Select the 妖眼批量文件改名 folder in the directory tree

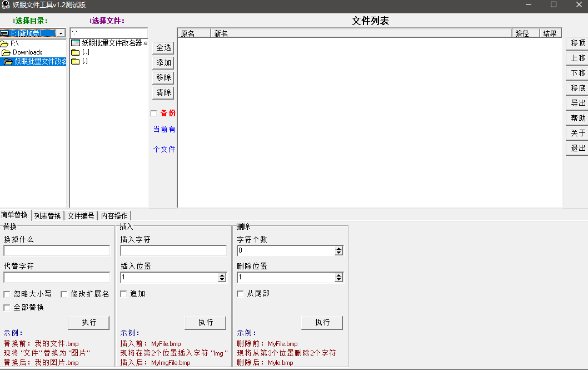click(x=35, y=62)
